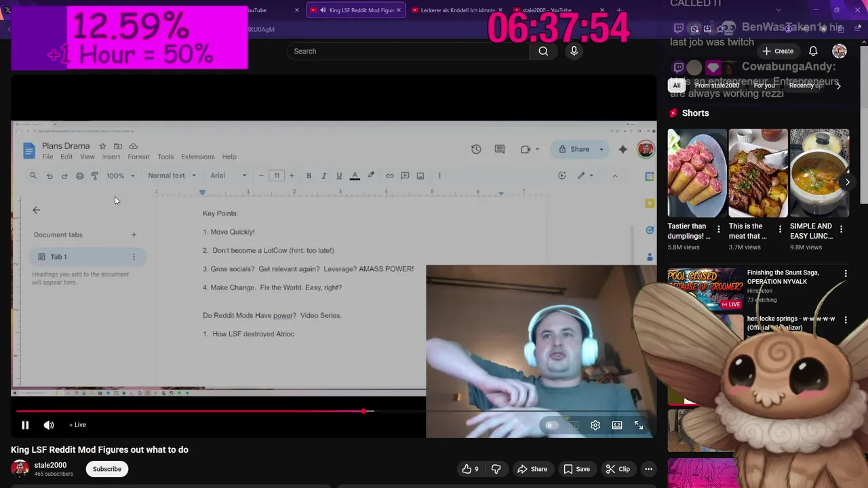
Task: Share the video using Share button
Action: [x=532, y=469]
